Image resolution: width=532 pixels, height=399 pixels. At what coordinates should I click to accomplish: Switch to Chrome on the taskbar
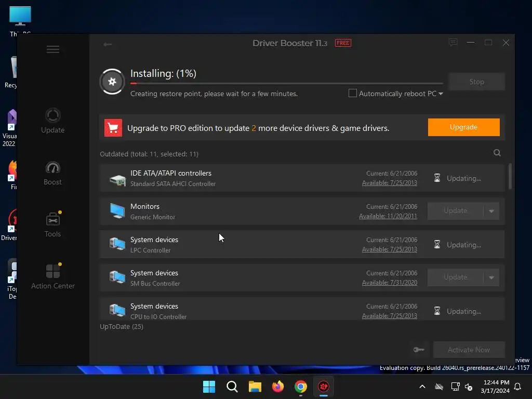[301, 387]
